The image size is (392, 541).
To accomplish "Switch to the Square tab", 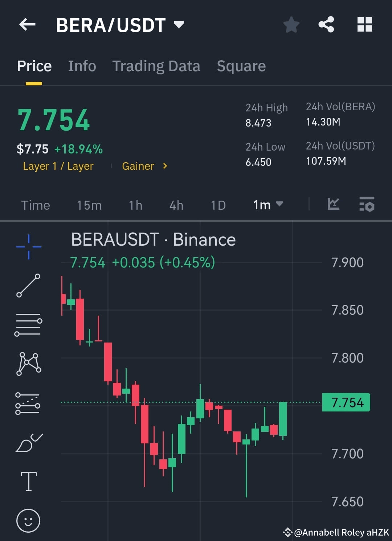I will click(241, 66).
